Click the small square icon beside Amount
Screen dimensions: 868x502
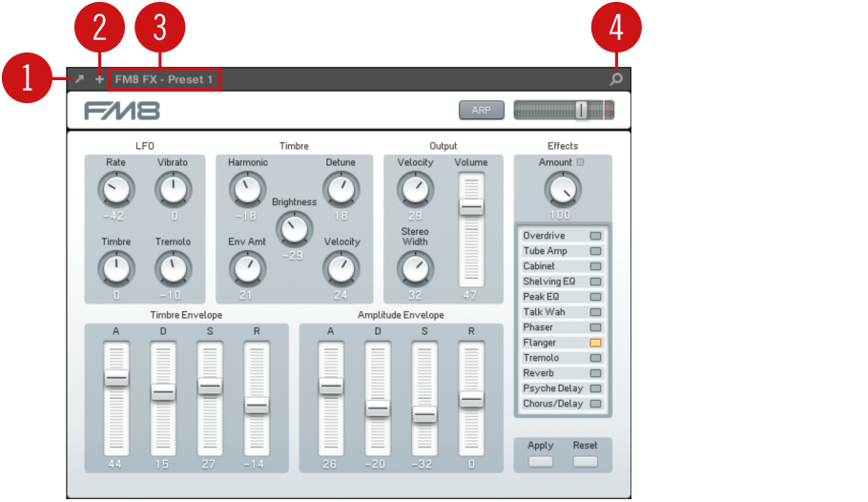pyautogui.click(x=581, y=162)
